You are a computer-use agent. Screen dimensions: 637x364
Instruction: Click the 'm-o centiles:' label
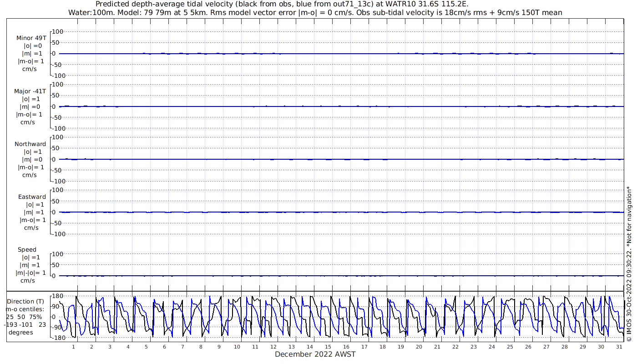pyautogui.click(x=25, y=309)
